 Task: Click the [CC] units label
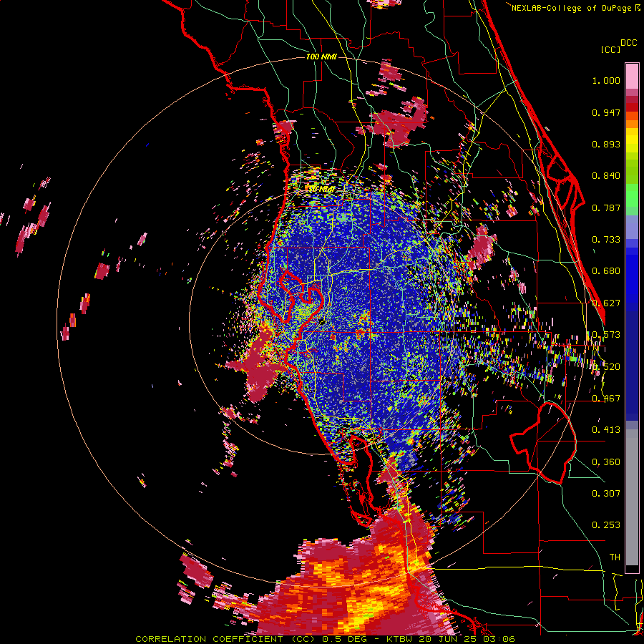click(610, 49)
